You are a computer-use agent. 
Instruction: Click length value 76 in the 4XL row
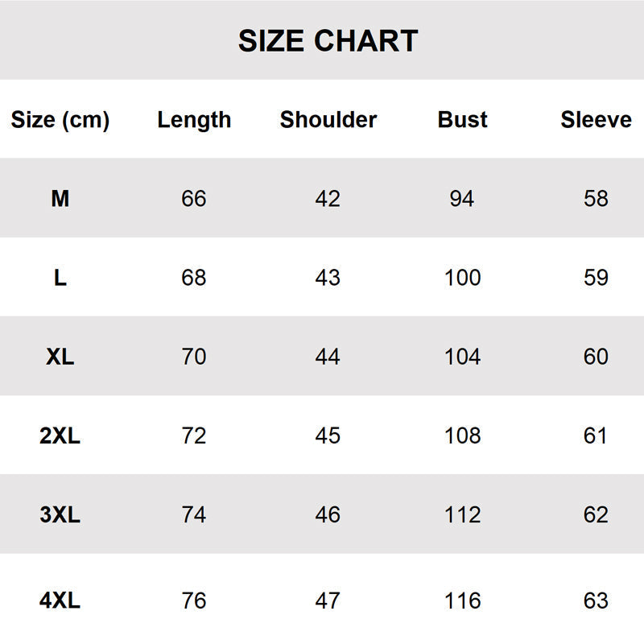(194, 601)
